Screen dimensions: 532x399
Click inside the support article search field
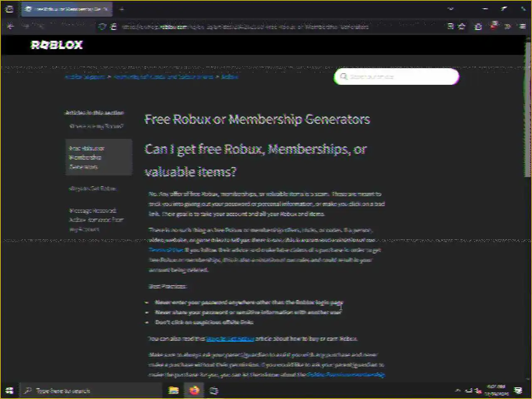(x=397, y=76)
